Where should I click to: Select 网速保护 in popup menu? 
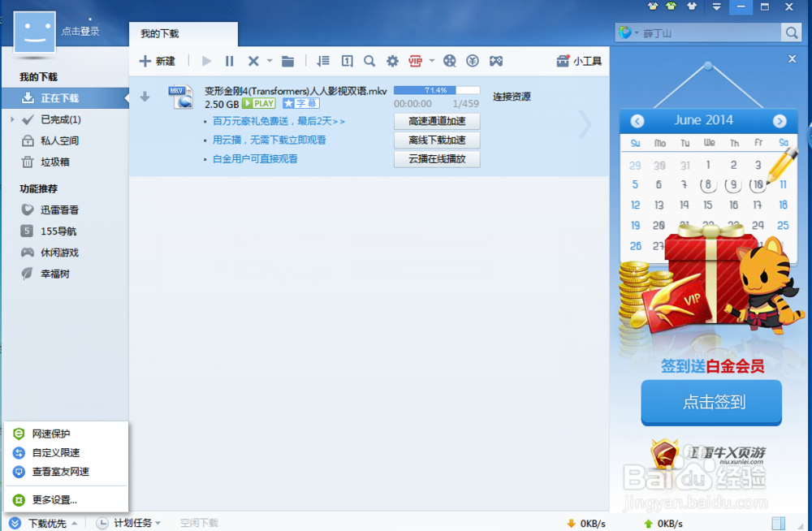click(x=67, y=434)
